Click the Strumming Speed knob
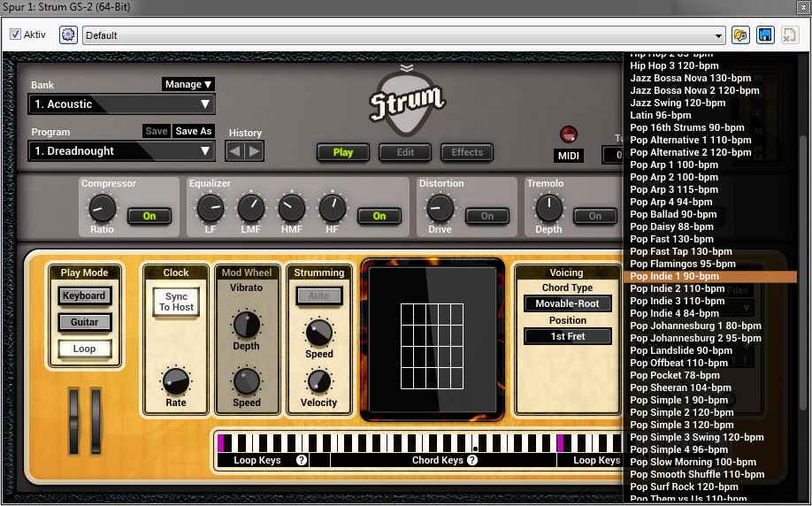The width and height of the screenshot is (812, 506). 319,333
